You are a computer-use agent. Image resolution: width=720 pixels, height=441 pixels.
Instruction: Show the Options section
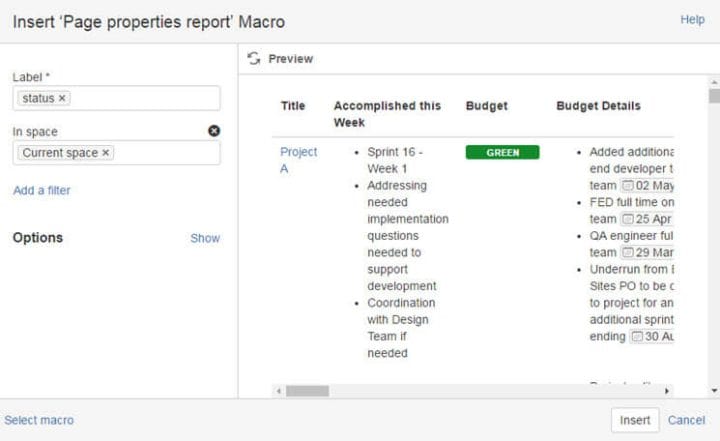tap(205, 238)
